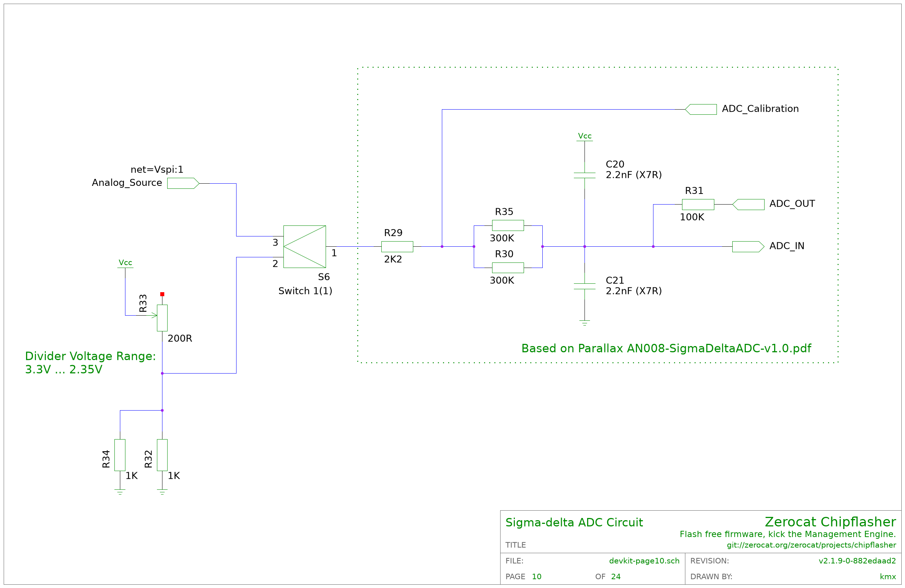Click pin number 3 of switch S6
The height and width of the screenshot is (588, 905).
[x=275, y=243]
